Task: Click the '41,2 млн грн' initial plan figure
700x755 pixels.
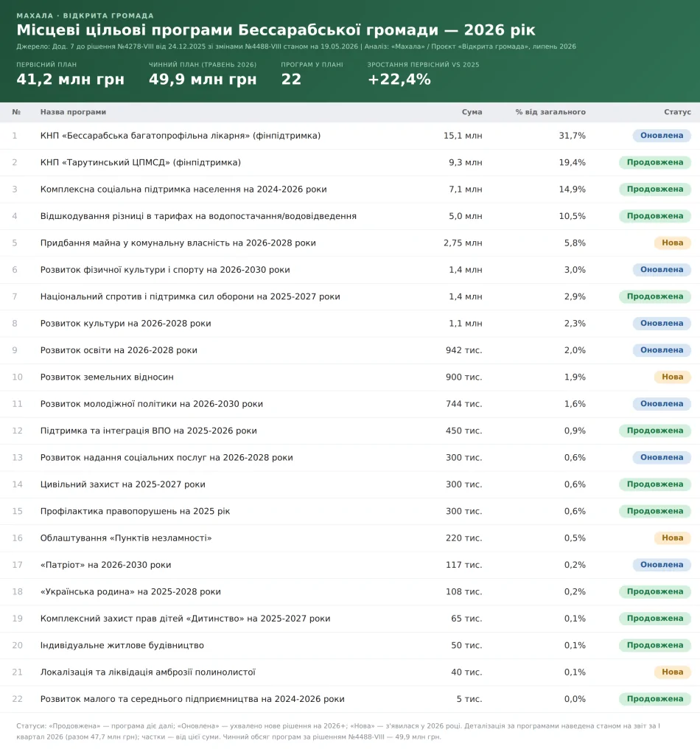Action: tap(70, 79)
